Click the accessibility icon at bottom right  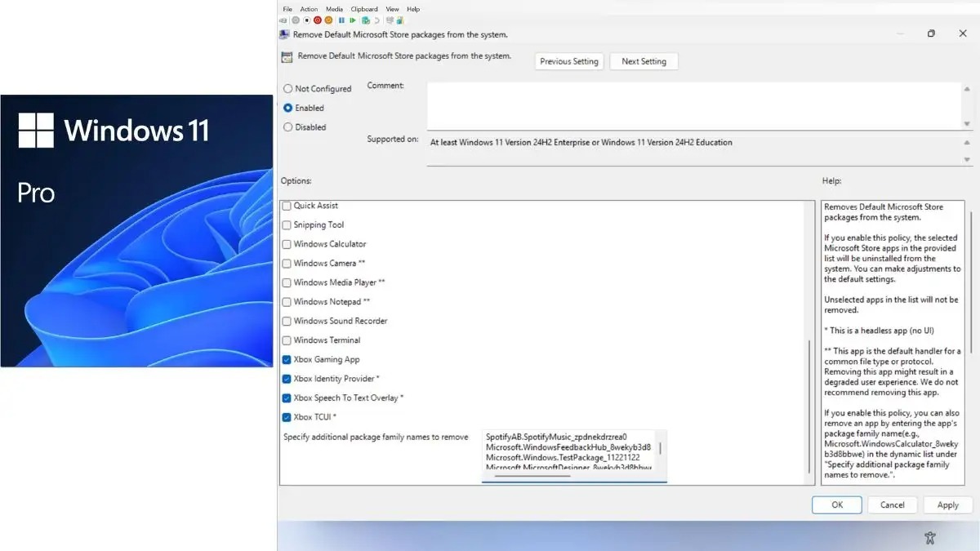(x=929, y=537)
